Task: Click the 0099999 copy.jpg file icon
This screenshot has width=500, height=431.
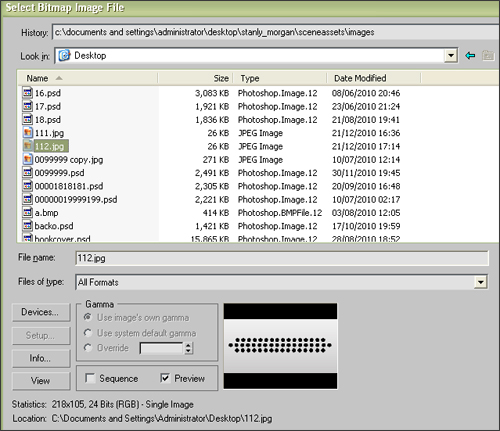Action: tap(28, 159)
